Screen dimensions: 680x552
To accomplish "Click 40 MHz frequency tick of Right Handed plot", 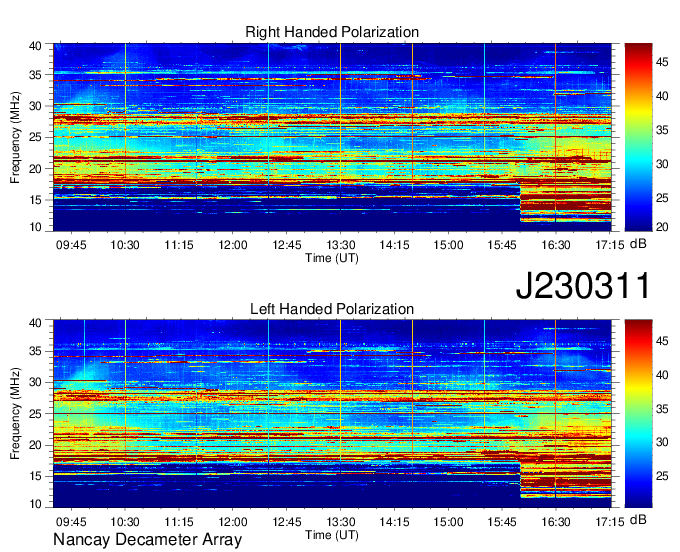I will pos(35,46).
